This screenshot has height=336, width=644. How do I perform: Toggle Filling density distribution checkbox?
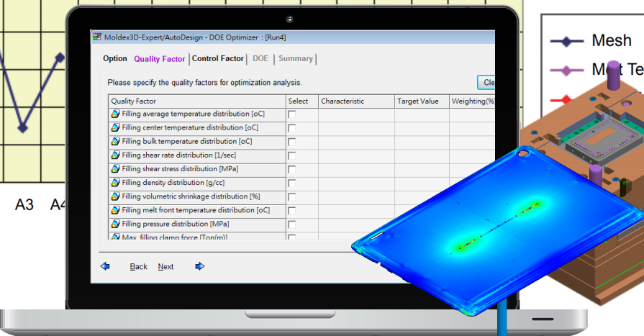coord(291,183)
